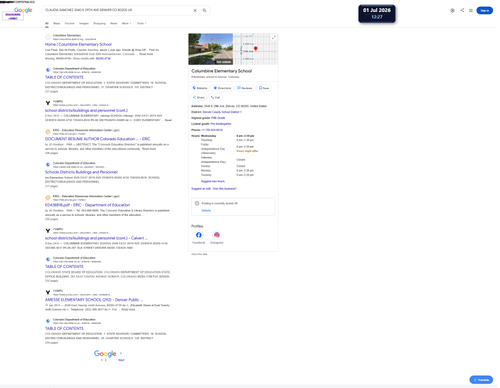Screen dimensions: 500x388
Task: Click the Yumpu icon beside AMESSE ELEMENTARY result
Action: [x=48, y=292]
